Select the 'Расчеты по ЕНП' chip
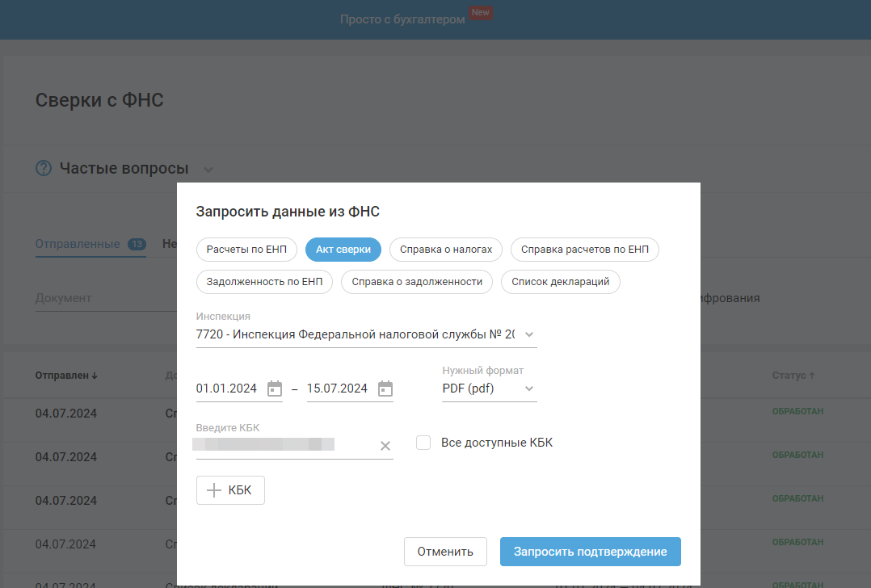Image resolution: width=871 pixels, height=588 pixels. click(246, 250)
